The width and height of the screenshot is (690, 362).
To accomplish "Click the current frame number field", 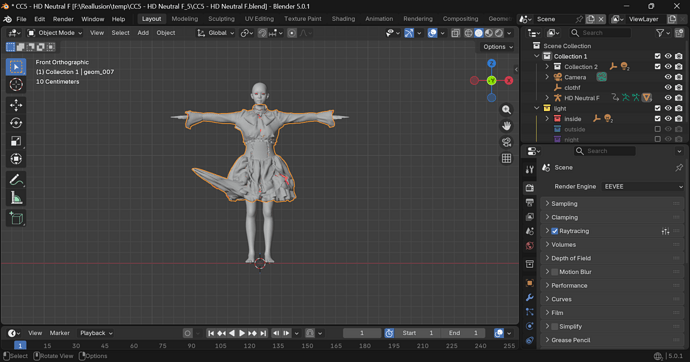I will tap(362, 333).
